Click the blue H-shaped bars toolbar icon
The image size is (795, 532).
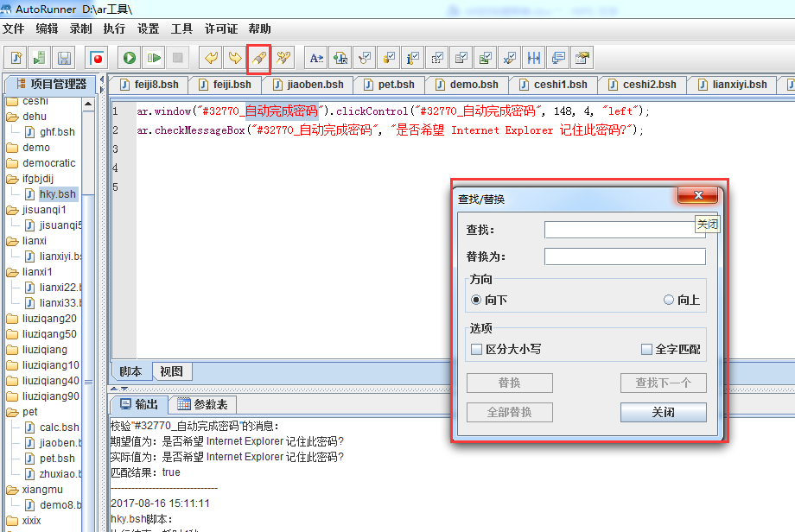pos(533,58)
